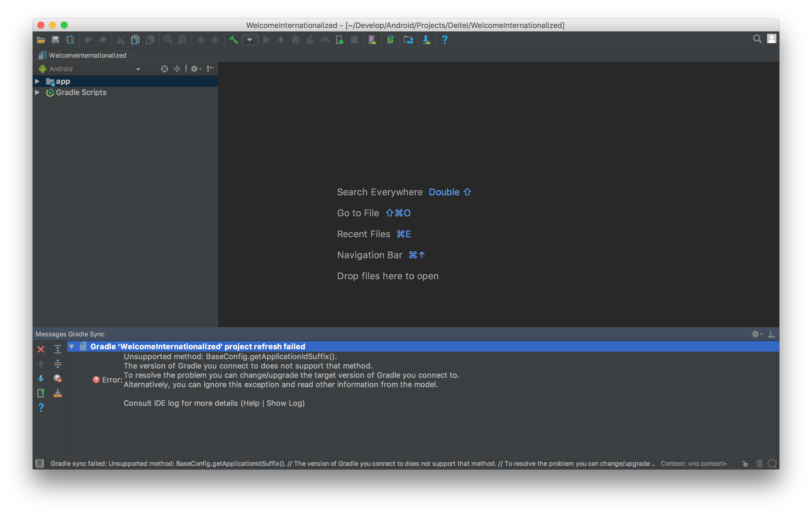The image size is (812, 516).
Task: Select the WelcomeInternationalized breadcrumb
Action: [83, 55]
